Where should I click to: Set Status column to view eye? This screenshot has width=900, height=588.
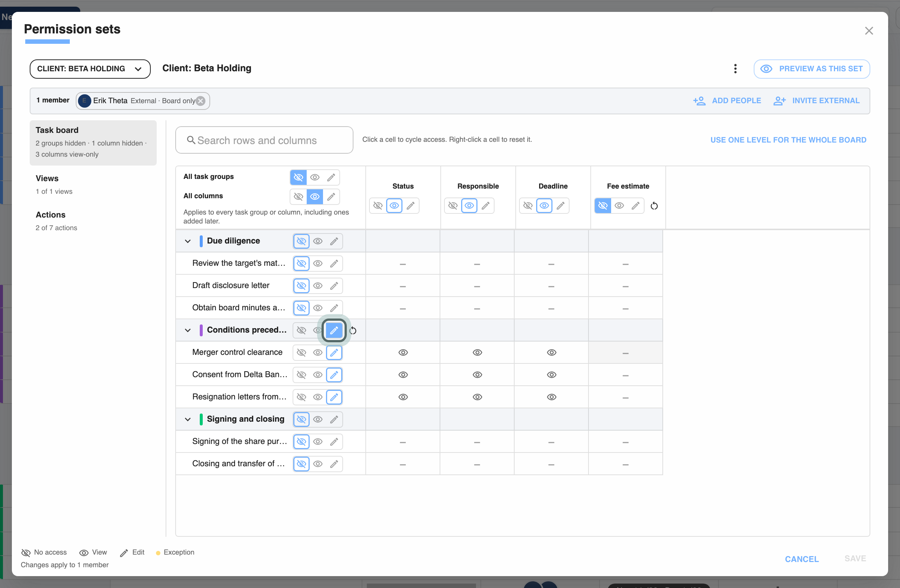coord(394,206)
